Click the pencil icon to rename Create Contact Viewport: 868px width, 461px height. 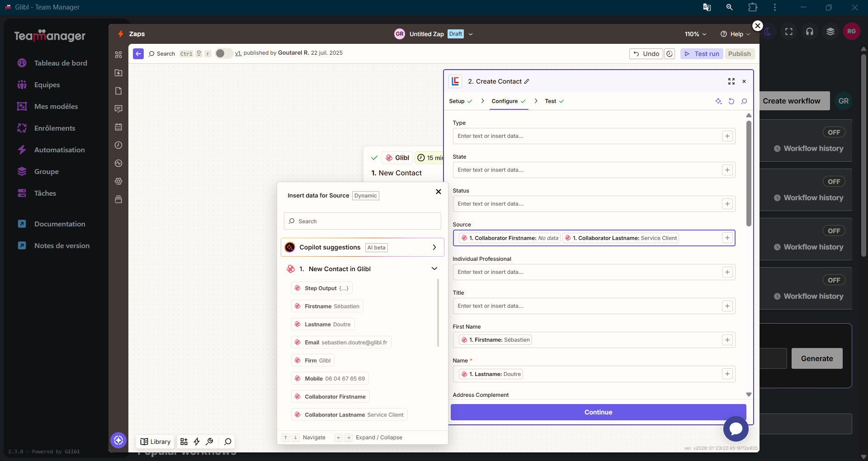(x=527, y=81)
